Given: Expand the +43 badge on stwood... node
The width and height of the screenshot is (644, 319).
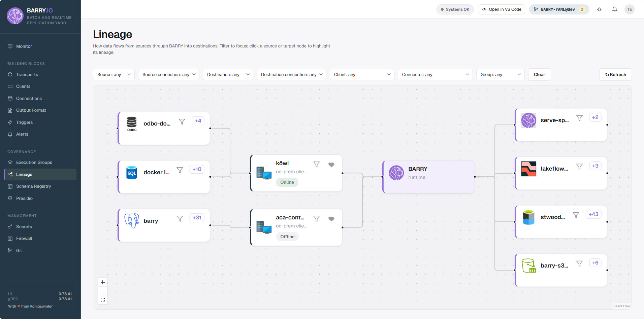Looking at the screenshot, I should click(x=593, y=214).
